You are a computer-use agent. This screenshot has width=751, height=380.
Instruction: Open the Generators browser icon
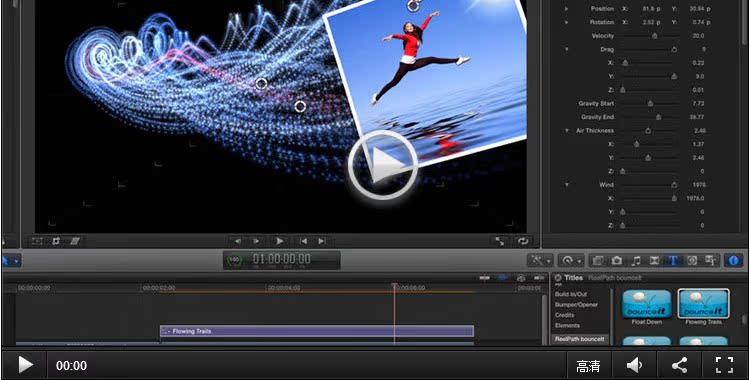tap(692, 260)
